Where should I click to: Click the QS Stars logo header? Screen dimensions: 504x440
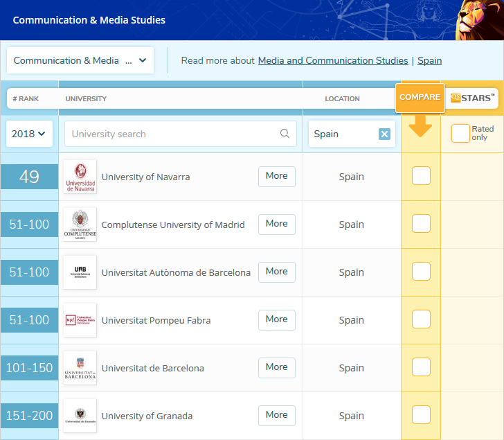click(x=472, y=98)
